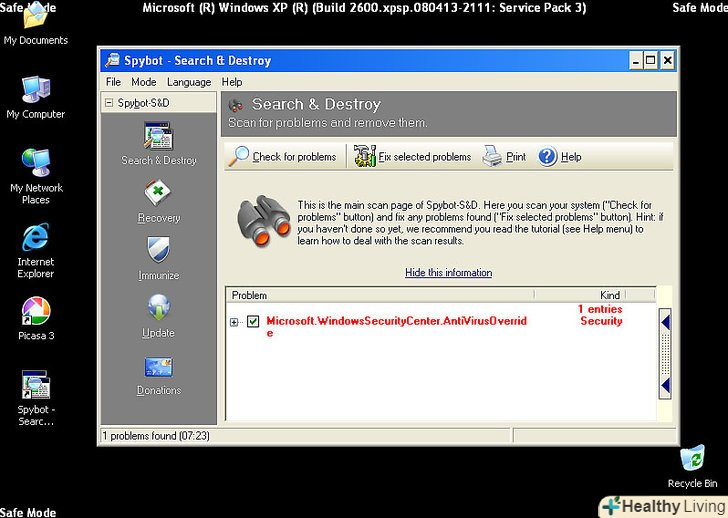Uncheck the AntiVirusOverride problem checkbox
Viewport: 728px width, 518px height.
pyautogui.click(x=253, y=321)
